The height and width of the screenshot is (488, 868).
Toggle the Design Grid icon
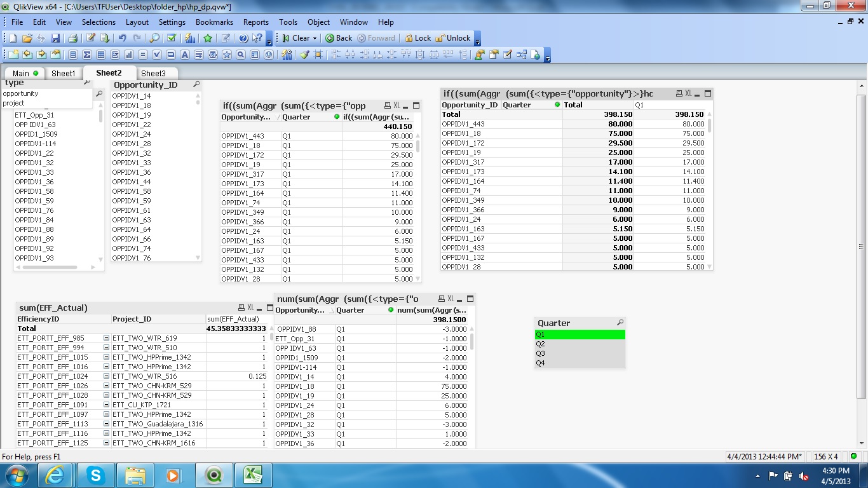point(318,55)
